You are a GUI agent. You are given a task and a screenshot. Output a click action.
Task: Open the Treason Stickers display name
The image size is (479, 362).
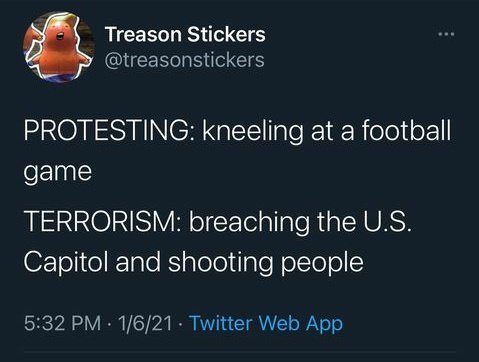pyautogui.click(x=185, y=34)
